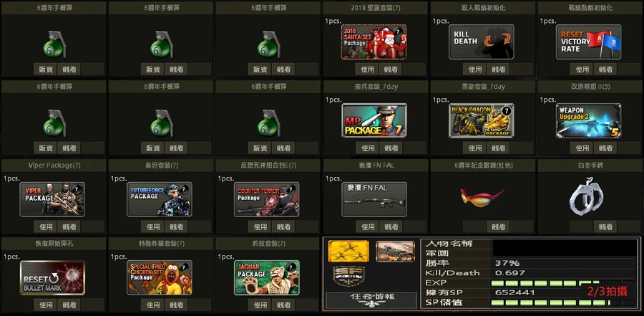Select the Futureforce Package icon
The image size is (644, 316).
tap(160, 199)
